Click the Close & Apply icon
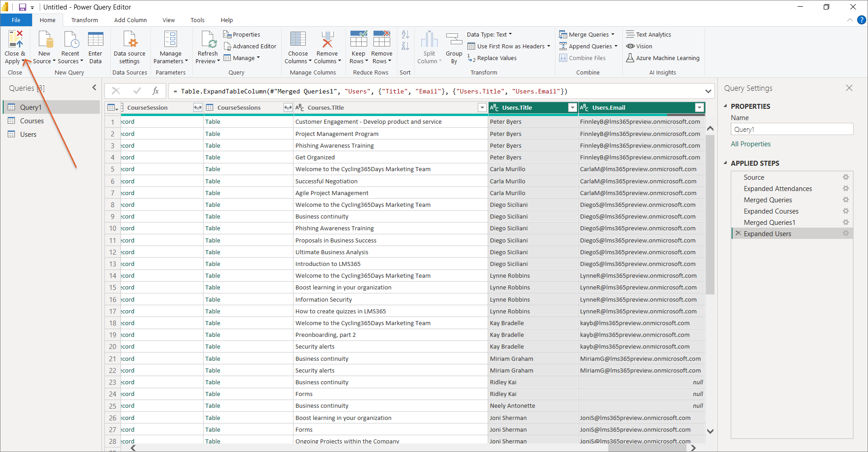 (x=15, y=40)
